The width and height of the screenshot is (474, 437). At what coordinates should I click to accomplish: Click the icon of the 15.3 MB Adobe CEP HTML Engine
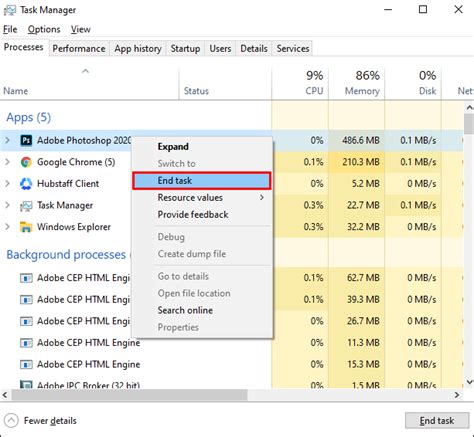[26, 364]
